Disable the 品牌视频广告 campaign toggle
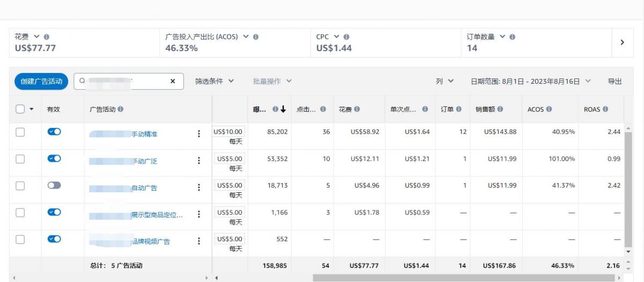This screenshot has height=282, width=644. (54, 238)
